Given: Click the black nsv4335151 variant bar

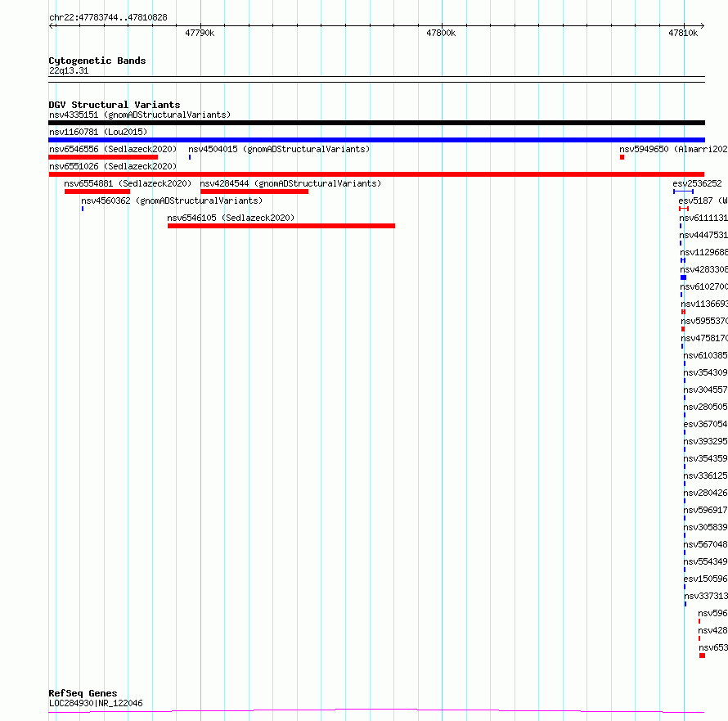Looking at the screenshot, I should 376,123.
